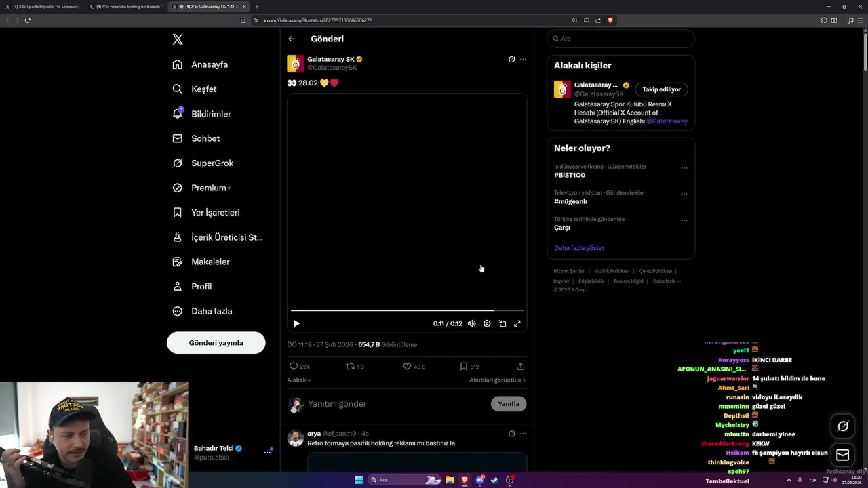
Task: Click the Profil person icon
Action: coord(178,287)
